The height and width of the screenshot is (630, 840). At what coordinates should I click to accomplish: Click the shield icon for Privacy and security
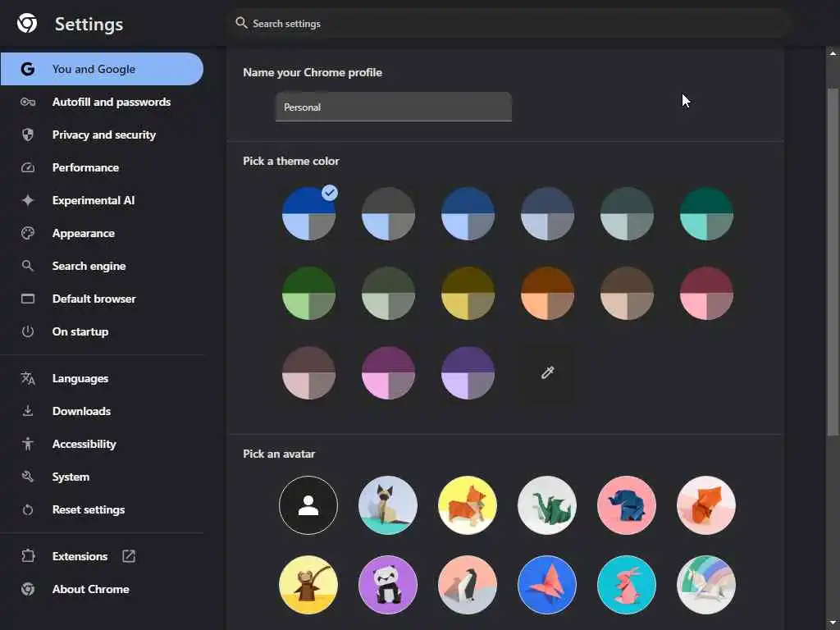[28, 135]
